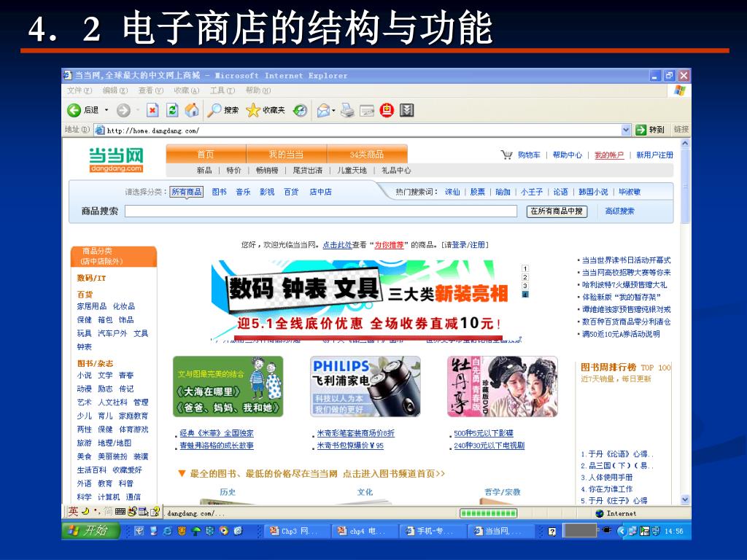Click the PHILIPS 飞利浦家电 ad thumbnail

tap(365, 386)
